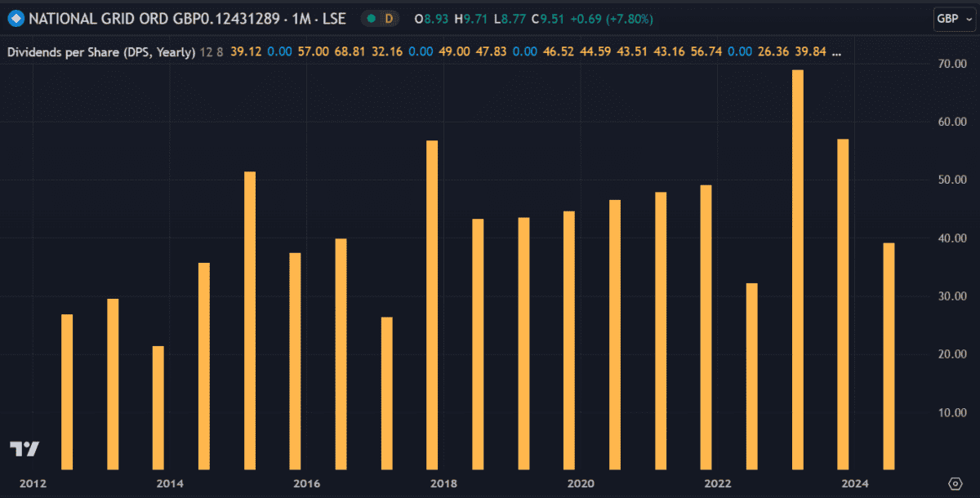Click the 2018 label on time axis

tap(444, 483)
